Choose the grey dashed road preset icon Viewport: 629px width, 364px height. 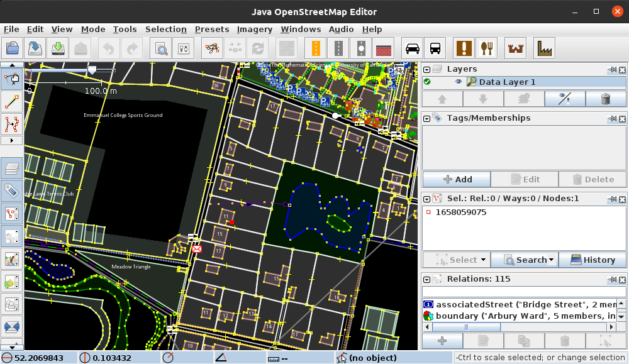(x=338, y=48)
